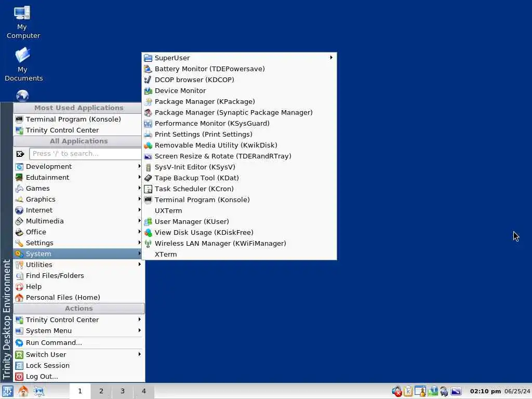Launch XTerm from the System submenu
532x399 pixels.
239,255
